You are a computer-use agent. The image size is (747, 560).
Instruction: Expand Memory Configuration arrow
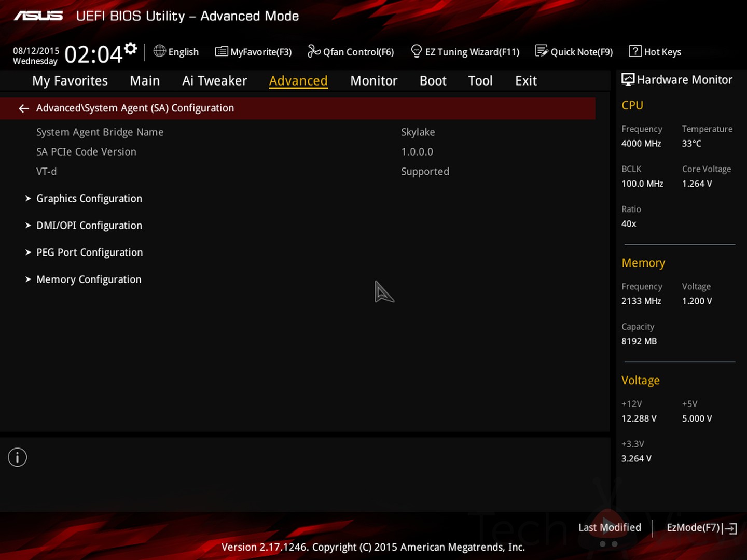click(x=28, y=279)
